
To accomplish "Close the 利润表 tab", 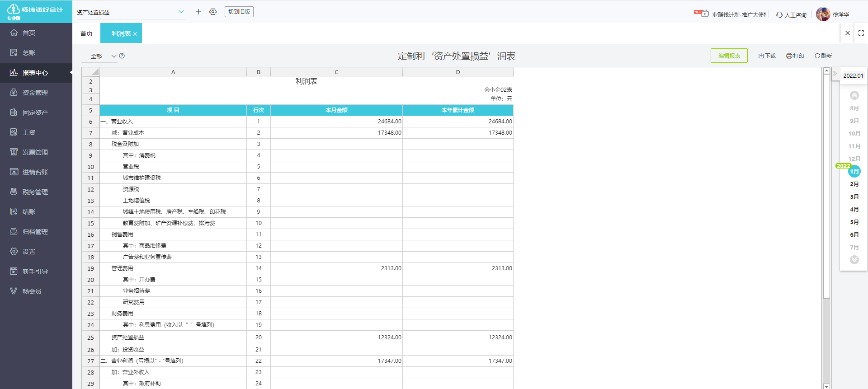I will pyautogui.click(x=135, y=34).
